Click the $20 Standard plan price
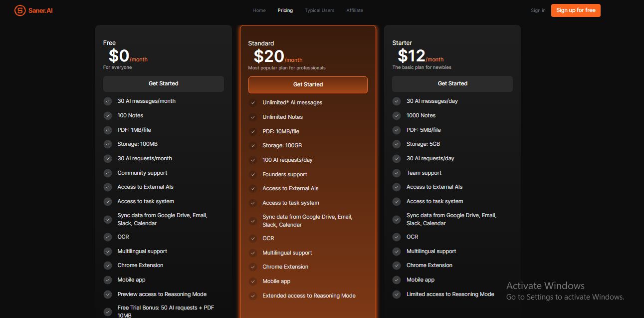The image size is (644, 318). pos(269,56)
